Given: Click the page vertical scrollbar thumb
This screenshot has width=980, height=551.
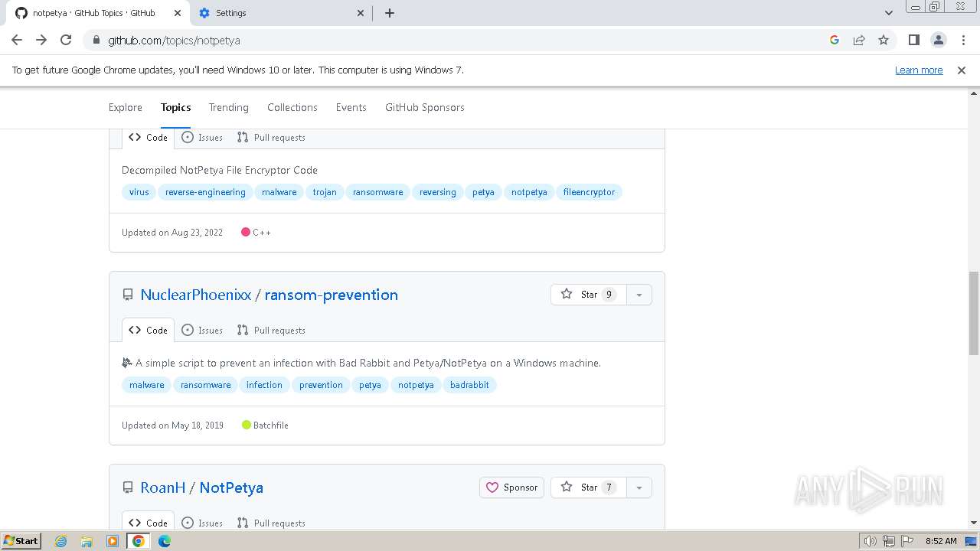Looking at the screenshot, I should (x=973, y=311).
